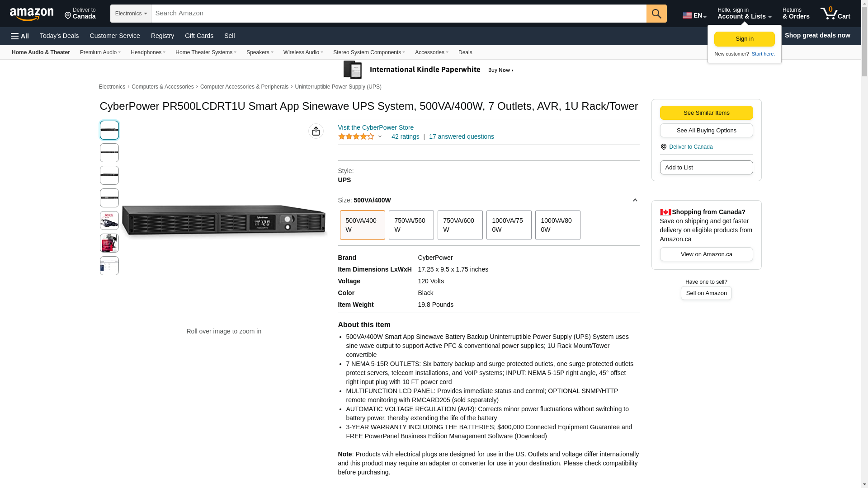Click the star rating icons
This screenshot has height=488, width=868.
point(356,136)
